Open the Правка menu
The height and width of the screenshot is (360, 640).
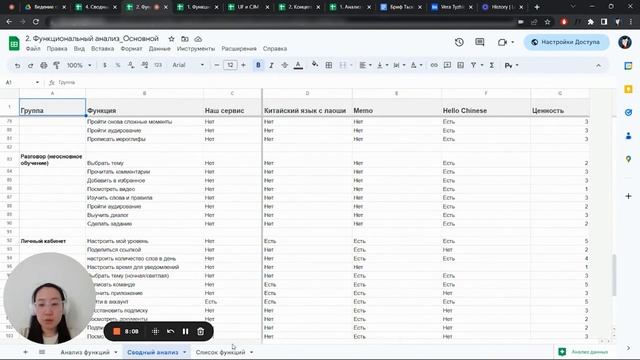tap(57, 49)
